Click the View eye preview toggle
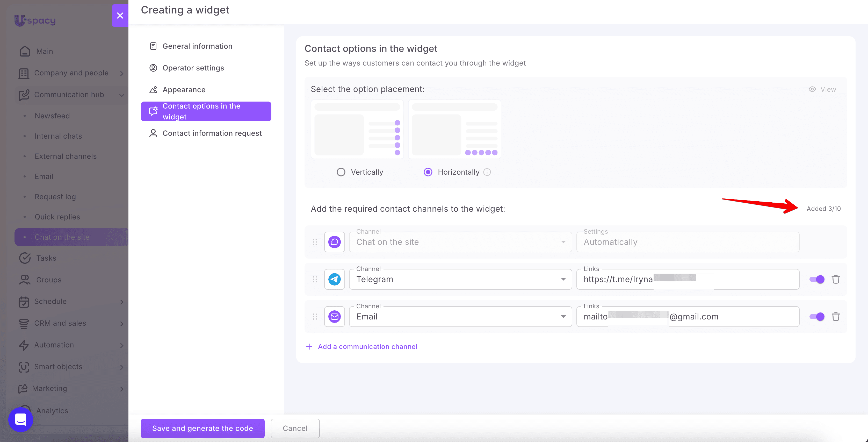The height and width of the screenshot is (442, 868). coord(822,89)
